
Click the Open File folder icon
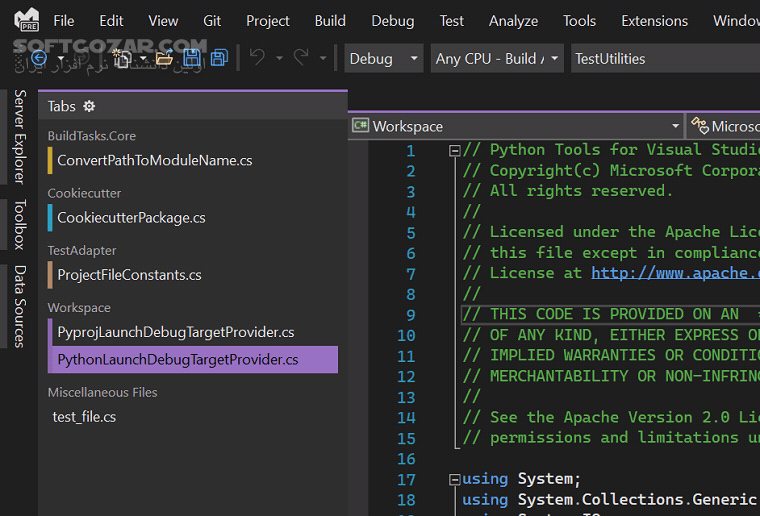coord(164,58)
